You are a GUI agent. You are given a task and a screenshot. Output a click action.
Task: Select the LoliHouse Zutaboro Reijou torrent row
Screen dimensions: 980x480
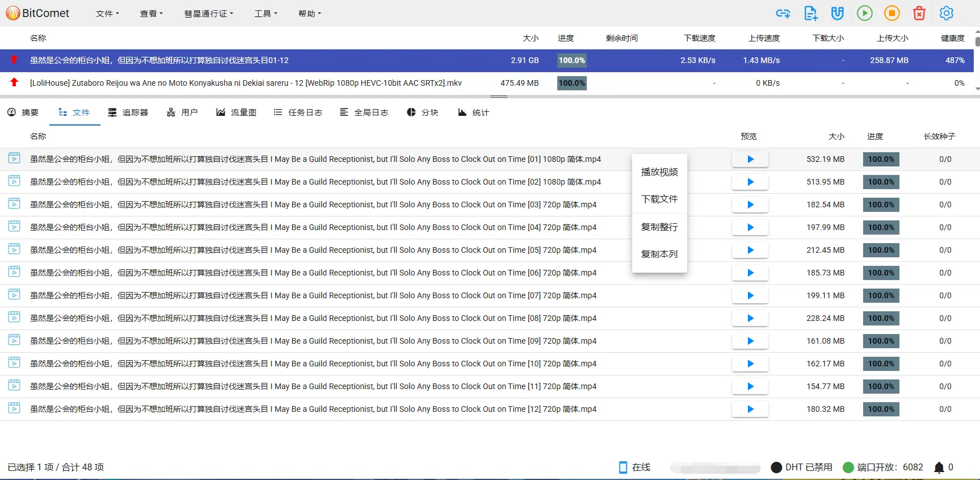[246, 83]
